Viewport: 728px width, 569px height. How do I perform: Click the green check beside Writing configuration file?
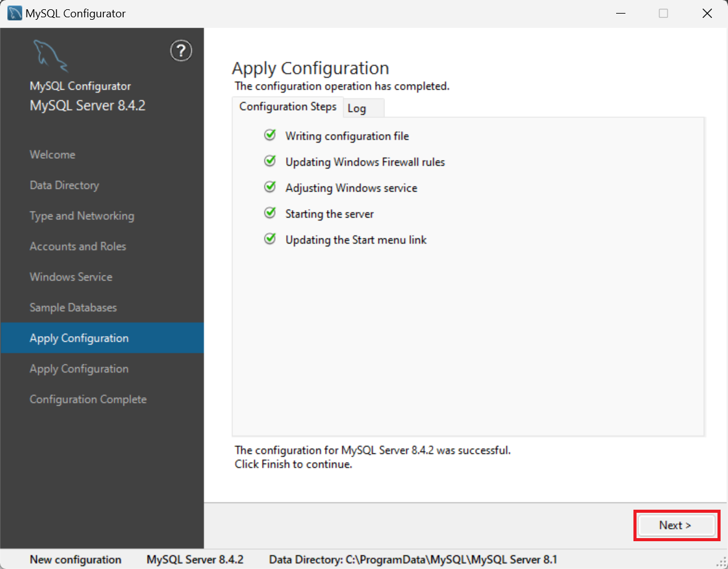(x=269, y=135)
